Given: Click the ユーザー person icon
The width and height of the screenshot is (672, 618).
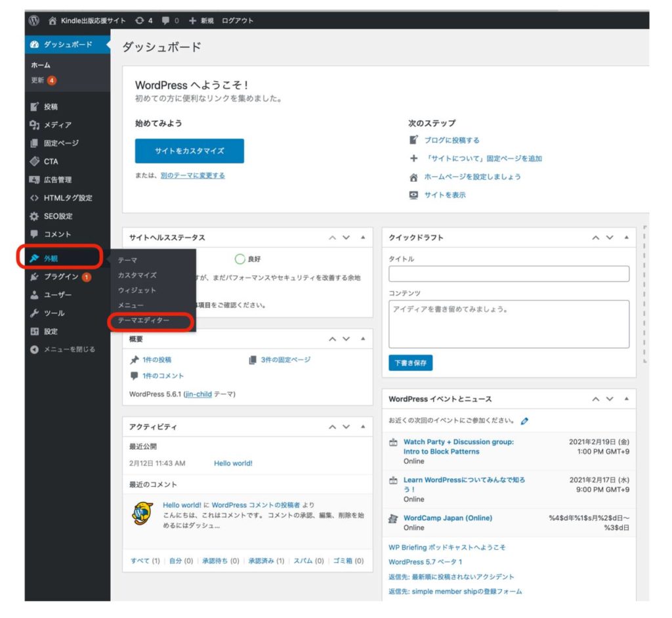Looking at the screenshot, I should pos(34,295).
